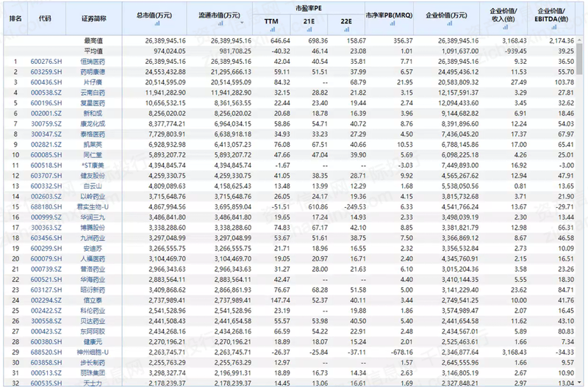Screen dimensions: 588x387
Task: Select security name 君实生物-U
Action: 93,207
